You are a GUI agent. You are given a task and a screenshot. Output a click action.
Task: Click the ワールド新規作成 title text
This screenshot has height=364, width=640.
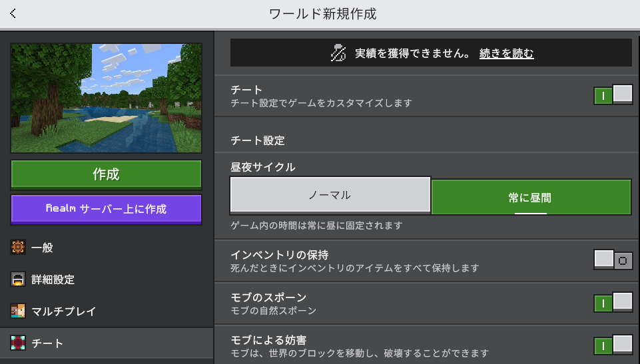(322, 14)
